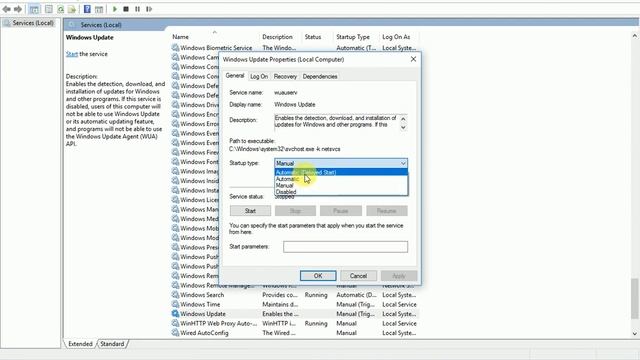Click the toolbar Forward arrow
This screenshot has height=360, width=640.
click(x=18, y=9)
